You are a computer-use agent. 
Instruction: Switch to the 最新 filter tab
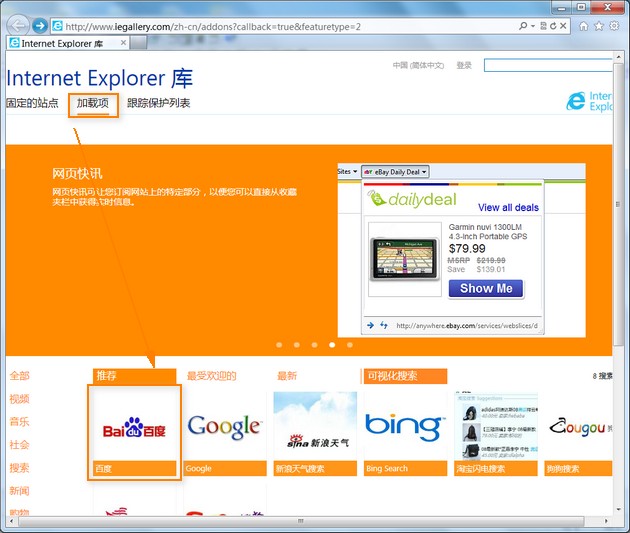coord(287,376)
